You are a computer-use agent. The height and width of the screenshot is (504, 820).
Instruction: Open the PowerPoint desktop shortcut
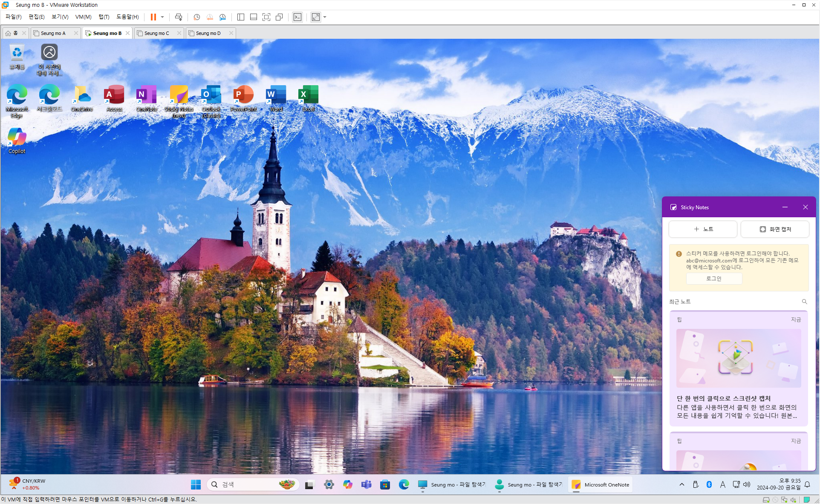[243, 98]
